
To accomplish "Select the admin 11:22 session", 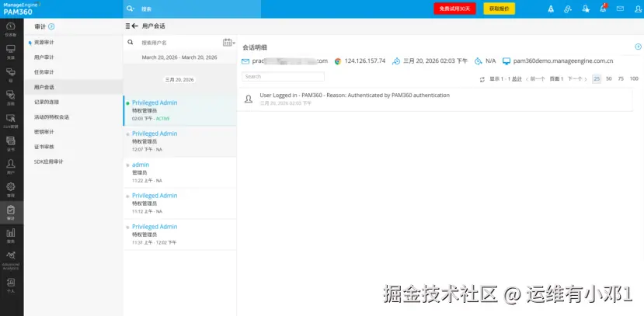I will (180, 172).
